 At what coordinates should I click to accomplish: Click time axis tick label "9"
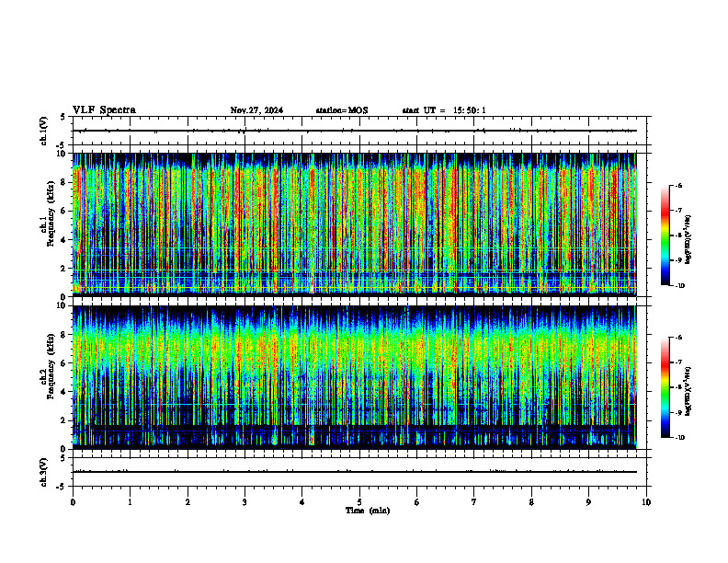[x=588, y=502]
